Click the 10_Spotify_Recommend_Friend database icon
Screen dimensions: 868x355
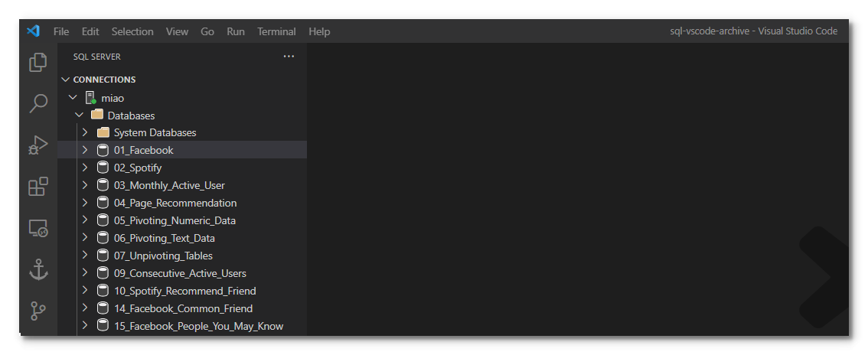point(103,291)
